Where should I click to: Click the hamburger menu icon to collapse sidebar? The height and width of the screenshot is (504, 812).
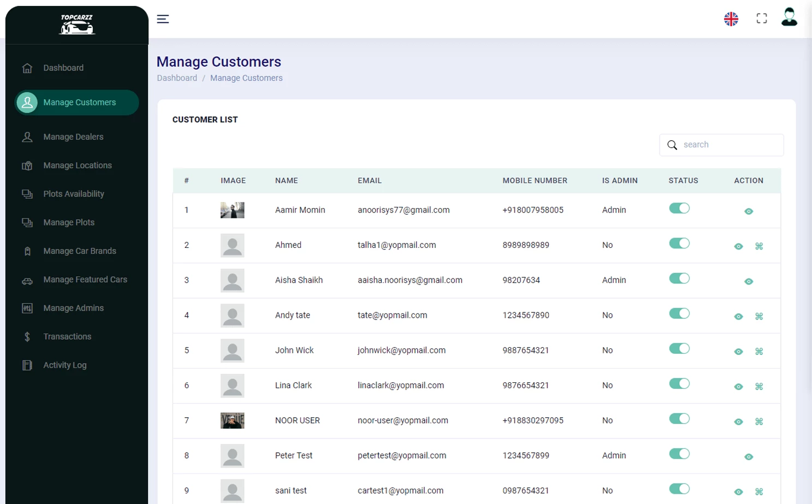(x=163, y=19)
